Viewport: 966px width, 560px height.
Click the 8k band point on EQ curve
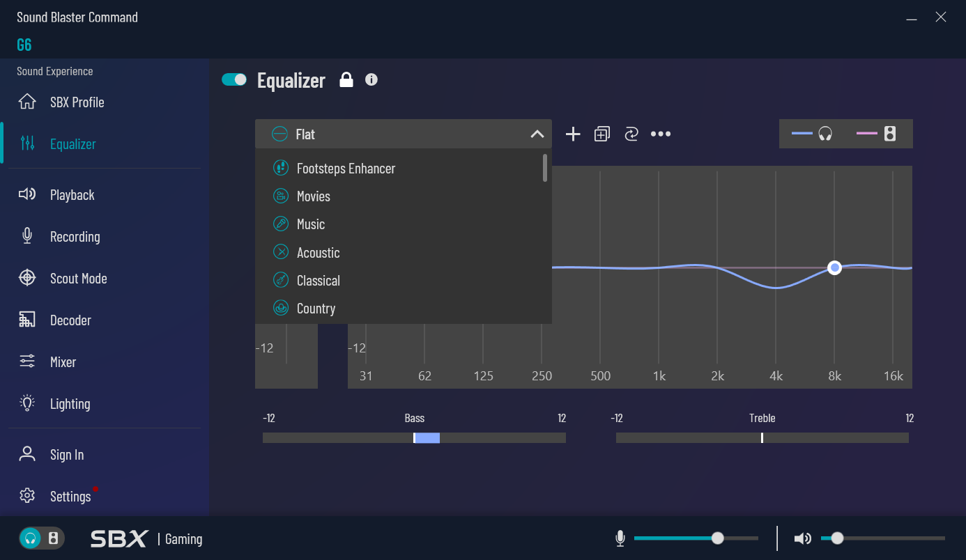(x=834, y=268)
